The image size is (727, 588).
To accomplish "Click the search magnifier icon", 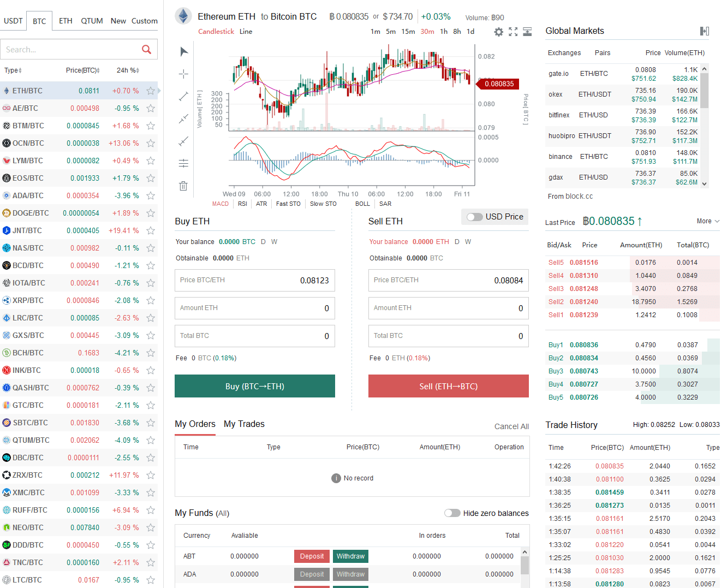I will click(146, 49).
